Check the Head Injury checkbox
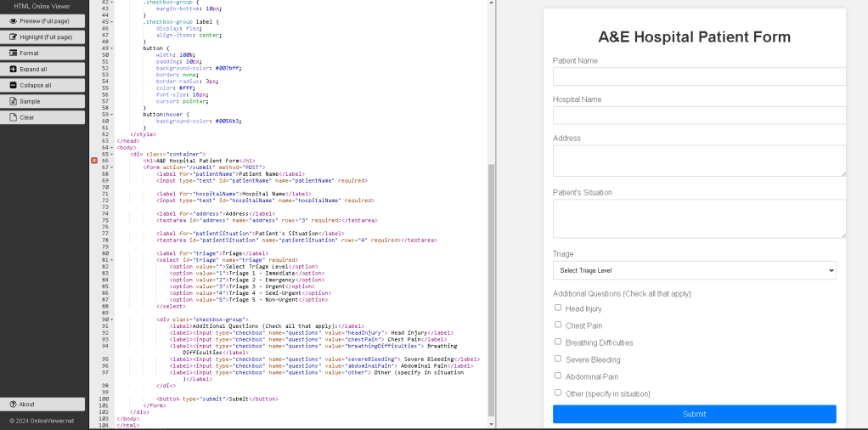This screenshot has width=868, height=430. coord(558,308)
